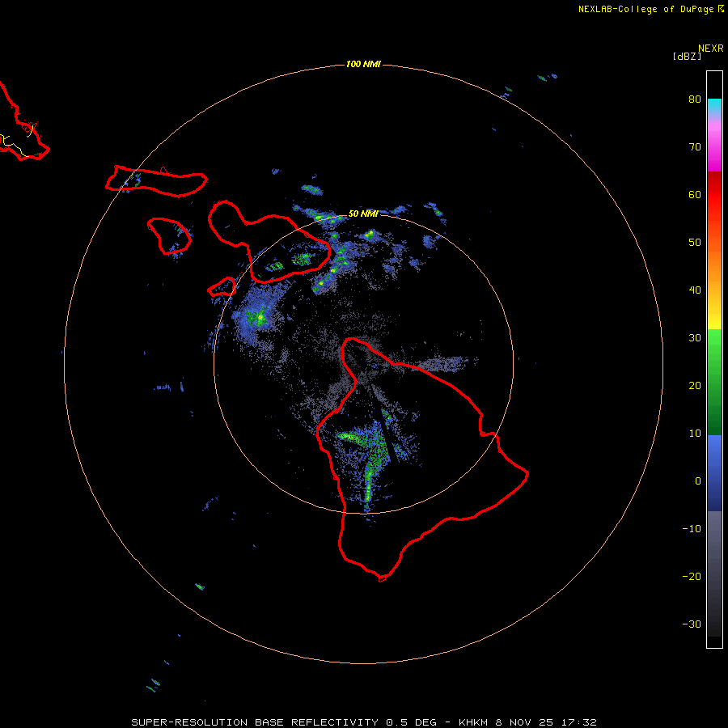Click the 100 NMI range ring label
Screen dimensions: 728x728
point(363,64)
